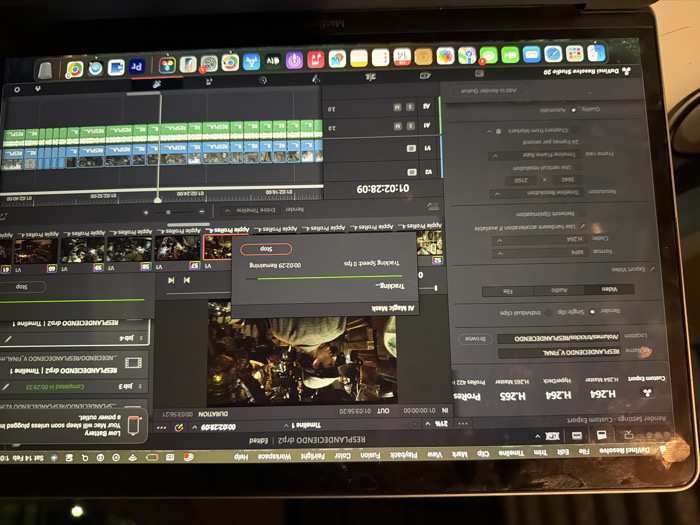Select the Single clip render option
Viewport: 700px width, 525px height.
[x=592, y=312]
